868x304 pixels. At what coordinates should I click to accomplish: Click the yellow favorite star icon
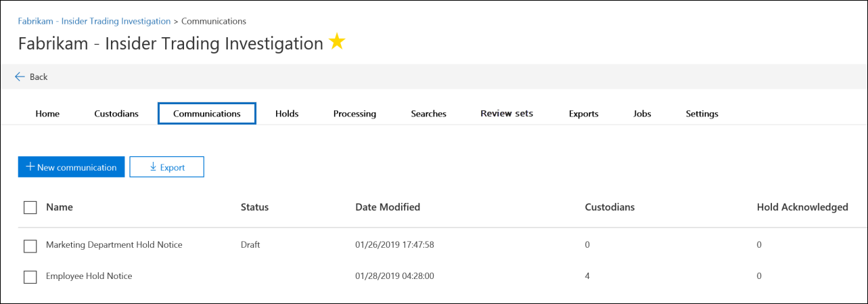pos(337,42)
